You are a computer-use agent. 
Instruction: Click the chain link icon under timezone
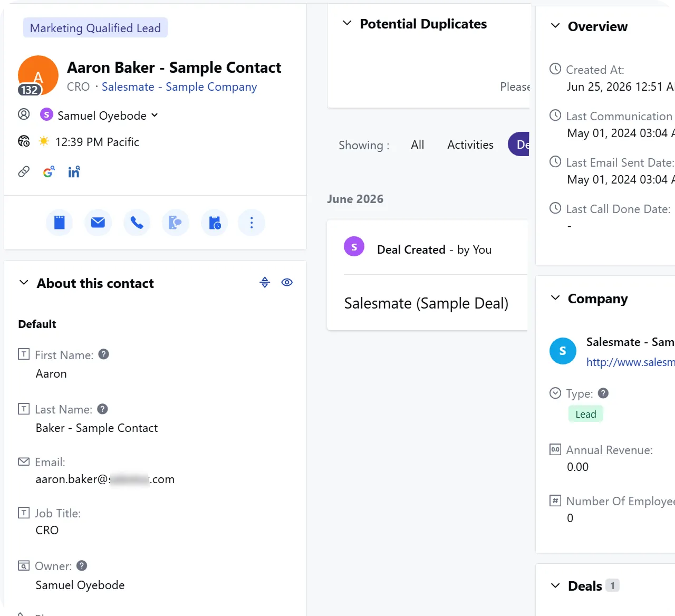tap(24, 172)
